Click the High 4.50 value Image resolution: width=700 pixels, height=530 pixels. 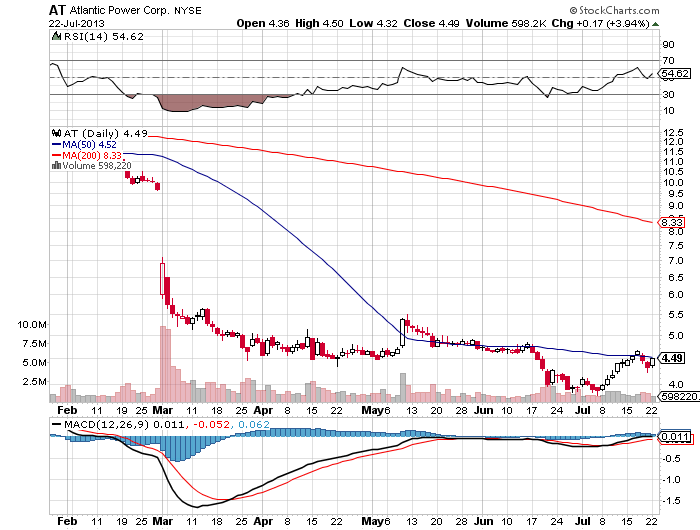(x=319, y=23)
